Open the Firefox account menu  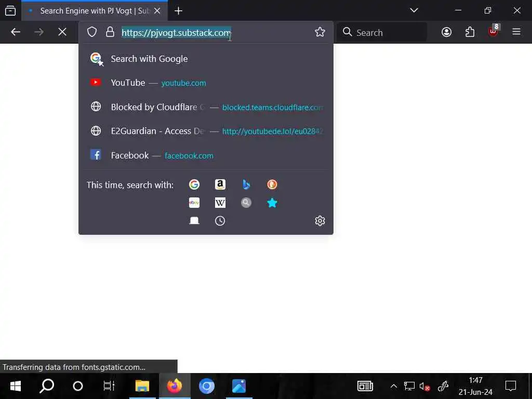click(x=446, y=32)
